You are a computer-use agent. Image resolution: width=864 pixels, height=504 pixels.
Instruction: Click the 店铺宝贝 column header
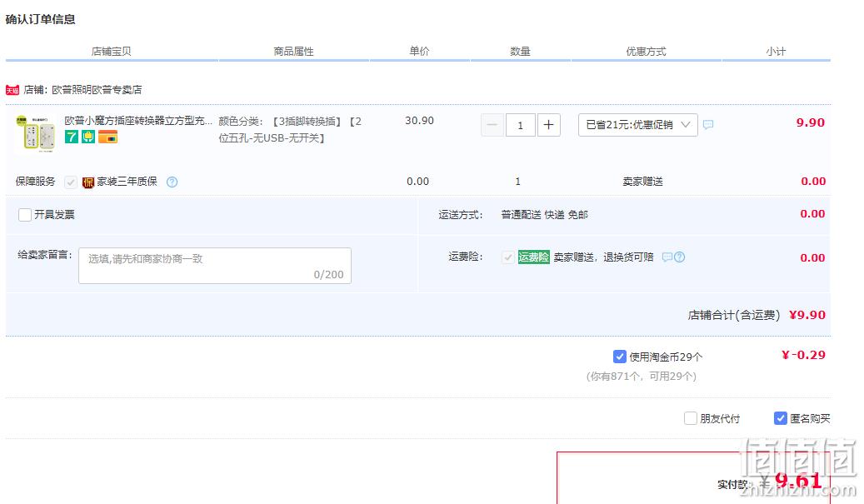click(x=112, y=52)
